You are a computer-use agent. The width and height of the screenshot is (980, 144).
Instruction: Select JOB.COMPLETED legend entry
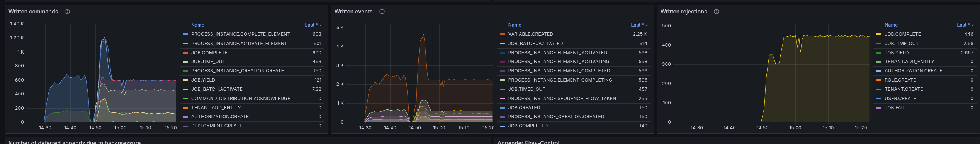pos(528,126)
